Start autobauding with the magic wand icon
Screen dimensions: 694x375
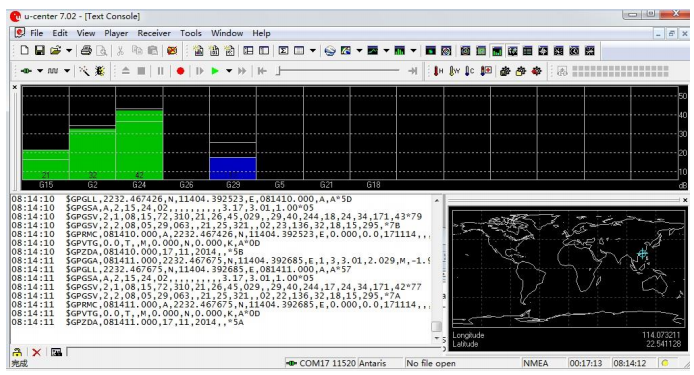pyautogui.click(x=84, y=71)
